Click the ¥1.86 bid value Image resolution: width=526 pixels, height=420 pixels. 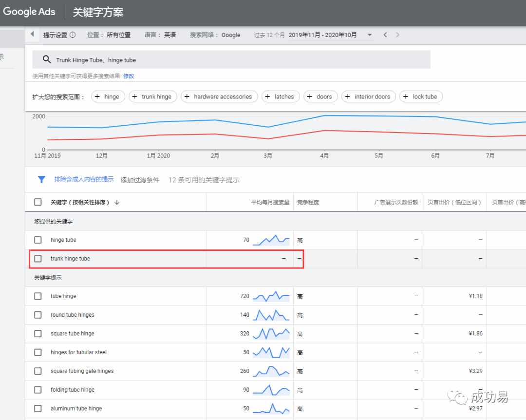[x=476, y=334]
